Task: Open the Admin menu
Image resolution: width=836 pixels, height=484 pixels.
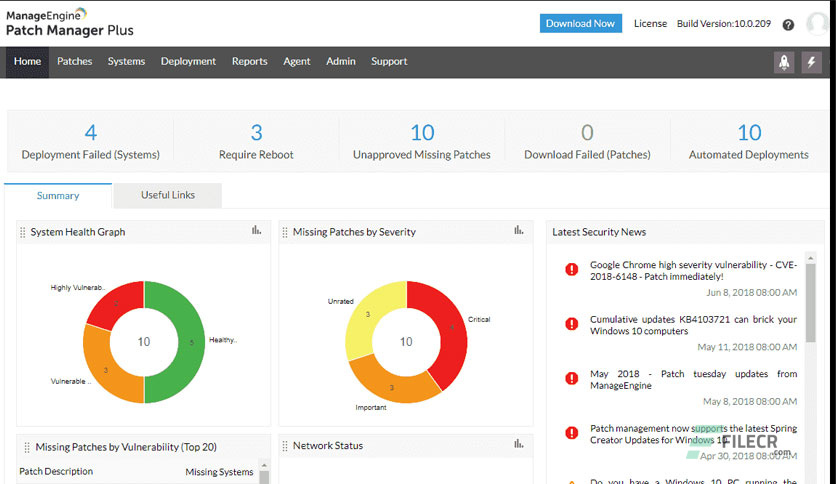Action: click(x=341, y=62)
